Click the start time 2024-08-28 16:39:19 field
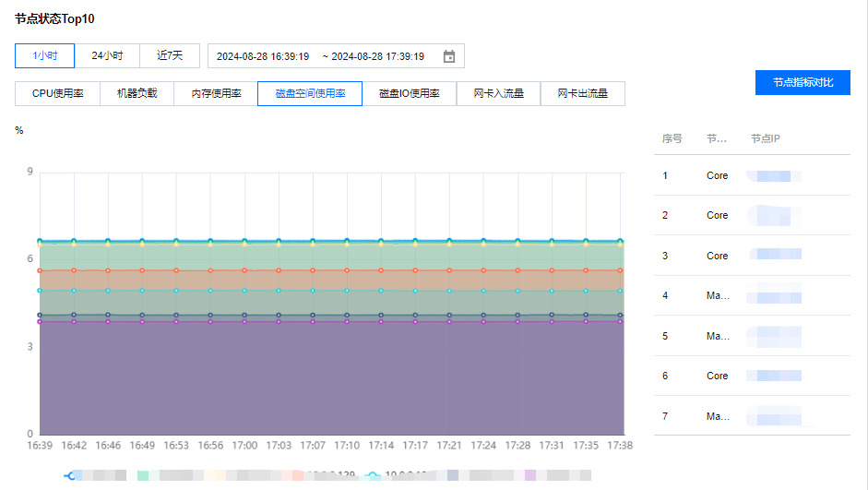Image resolution: width=868 pixels, height=490 pixels. (263, 56)
